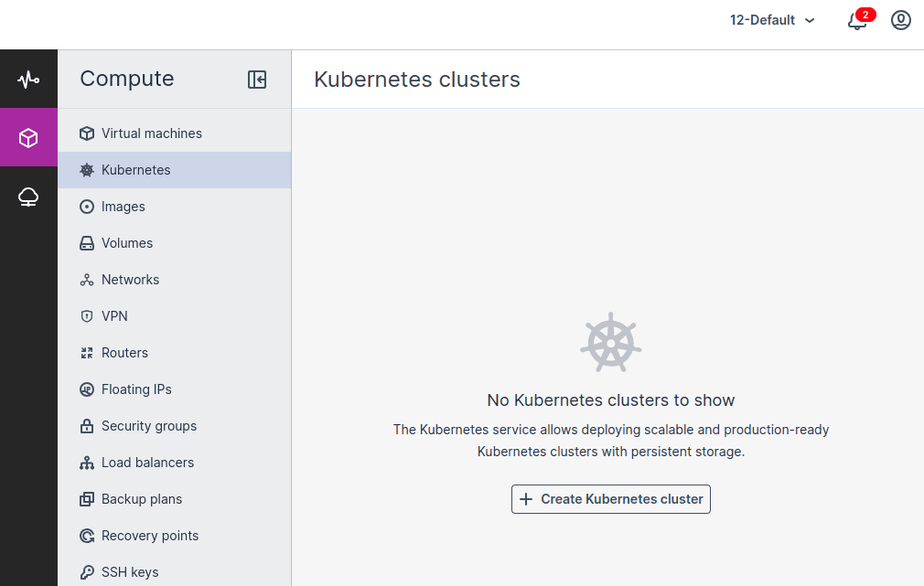Expand the 12-Default project dropdown
This screenshot has height=586, width=924.
[x=772, y=20]
